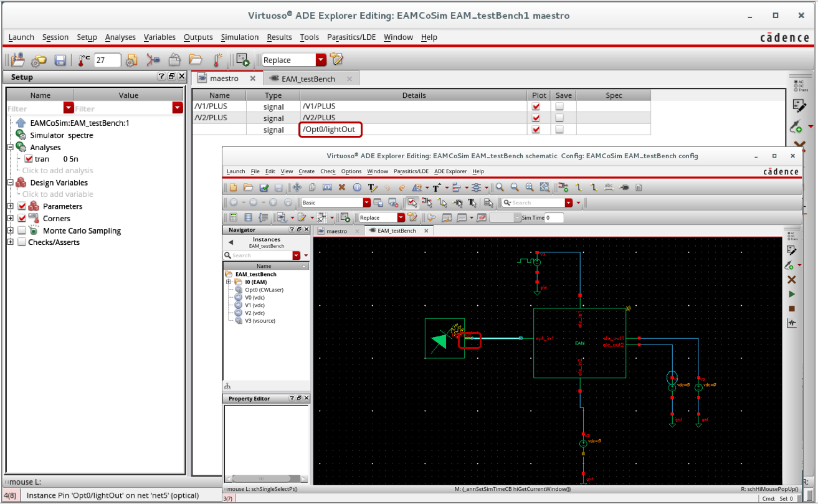This screenshot has height=504, width=818.
Task: Click the /Opt0/lightOut details cell
Action: tap(414, 130)
